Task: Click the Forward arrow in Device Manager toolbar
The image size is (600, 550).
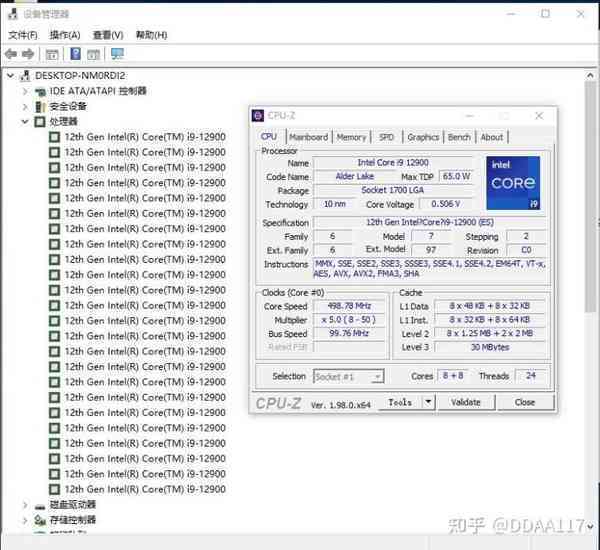Action: coord(28,54)
